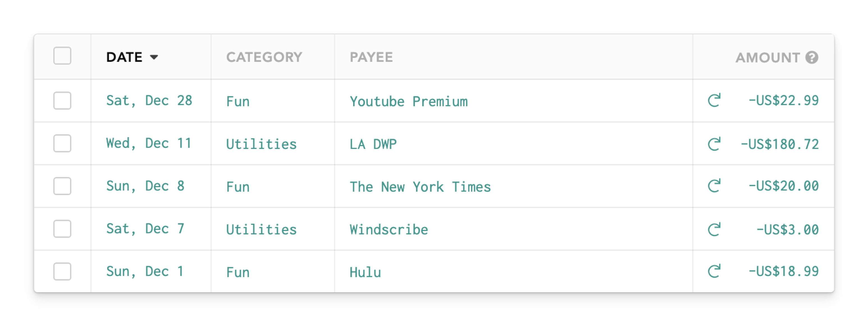Click the Utilities category for LA DWP
This screenshot has height=326, width=868.
tap(261, 144)
